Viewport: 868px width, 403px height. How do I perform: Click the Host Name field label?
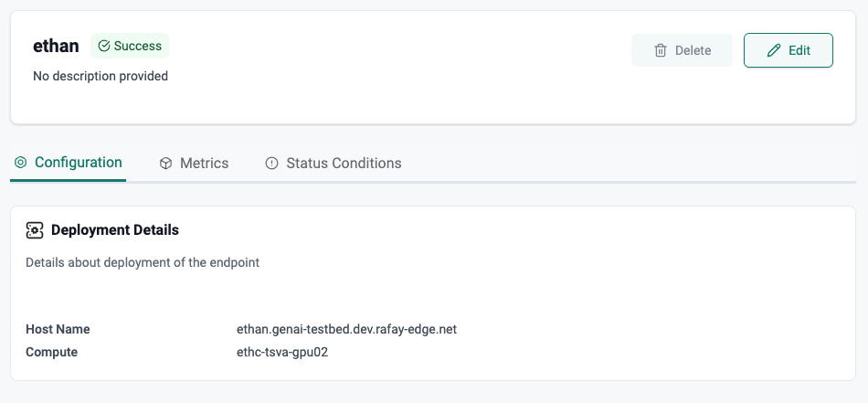[58, 329]
